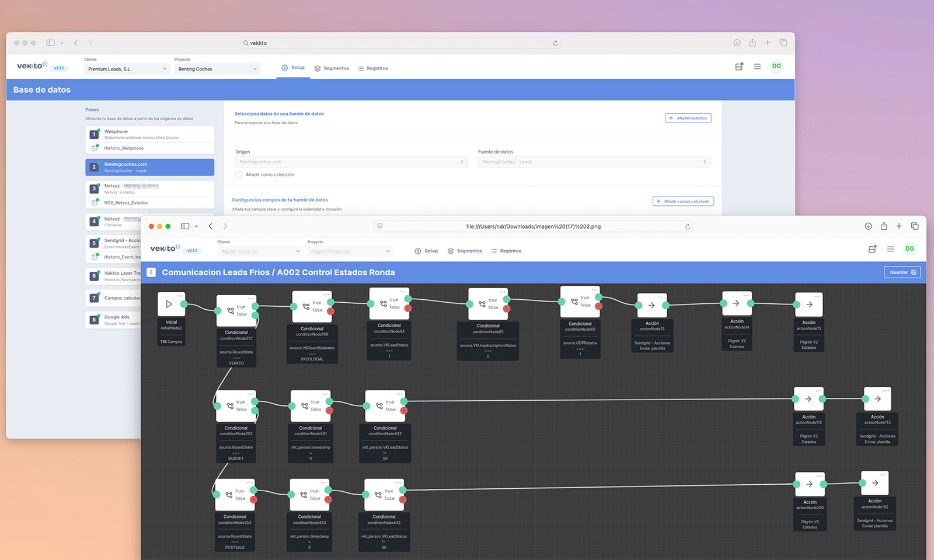Click front window address bar file URL
934x560 pixels.
[534, 226]
